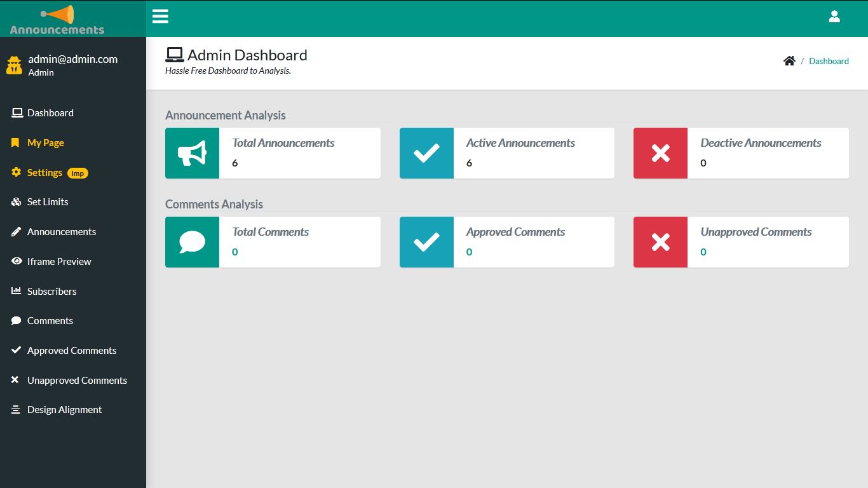Click the My Page bookmark icon

[x=15, y=143]
